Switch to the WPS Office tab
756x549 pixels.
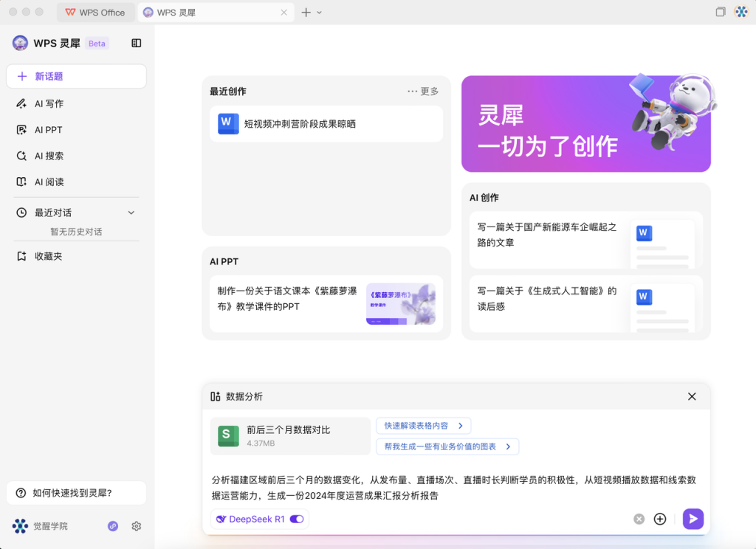click(x=95, y=13)
